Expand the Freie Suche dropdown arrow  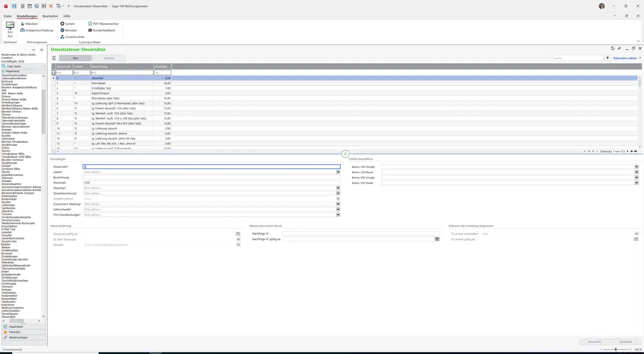click(x=44, y=66)
